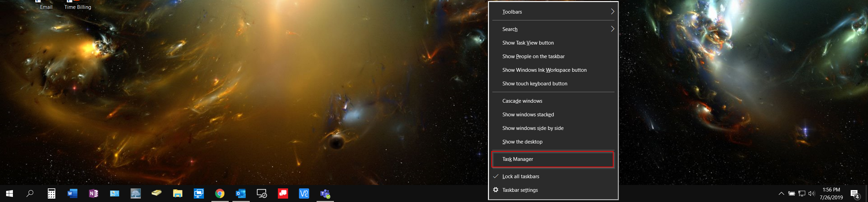Switch to Google Chrome on taskbar
Screen dimensions: 868x202
coord(220,193)
